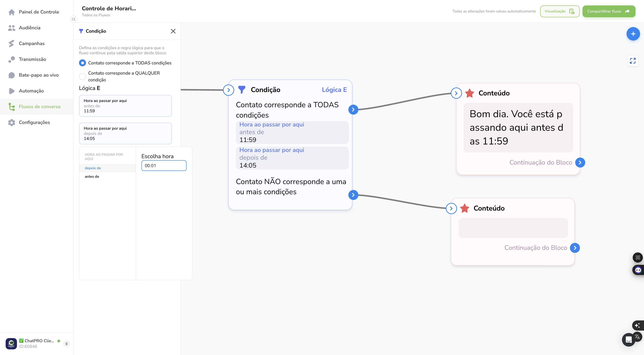Click TODAS condições output connector arrow
The height and width of the screenshot is (355, 644).
pos(353,110)
